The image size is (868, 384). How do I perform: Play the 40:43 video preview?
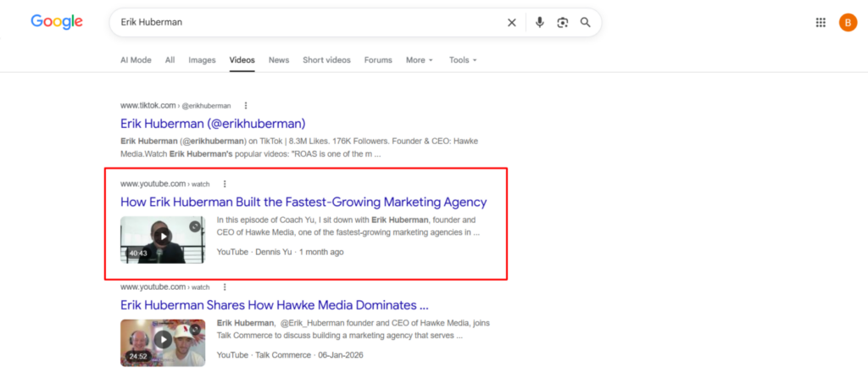pyautogui.click(x=163, y=237)
